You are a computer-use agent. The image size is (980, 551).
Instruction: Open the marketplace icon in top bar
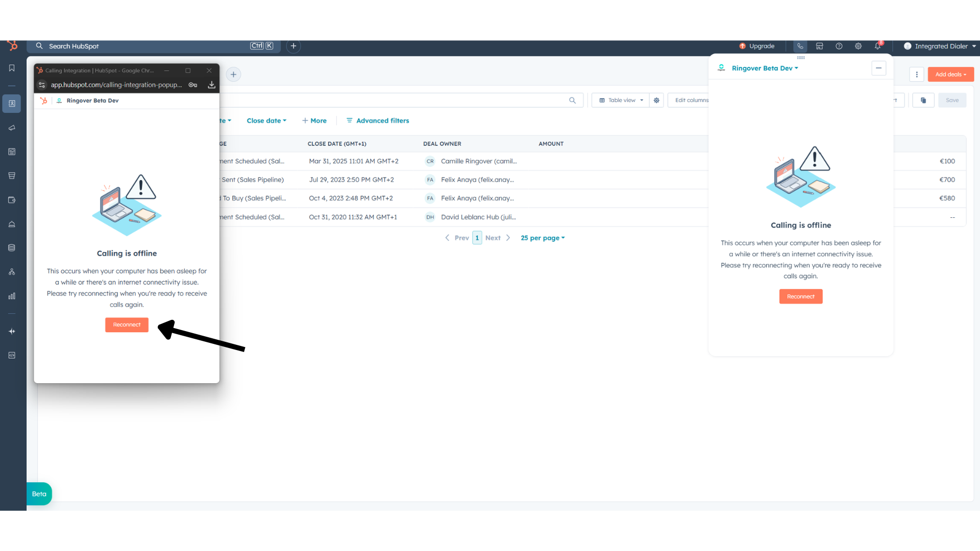[x=819, y=46]
